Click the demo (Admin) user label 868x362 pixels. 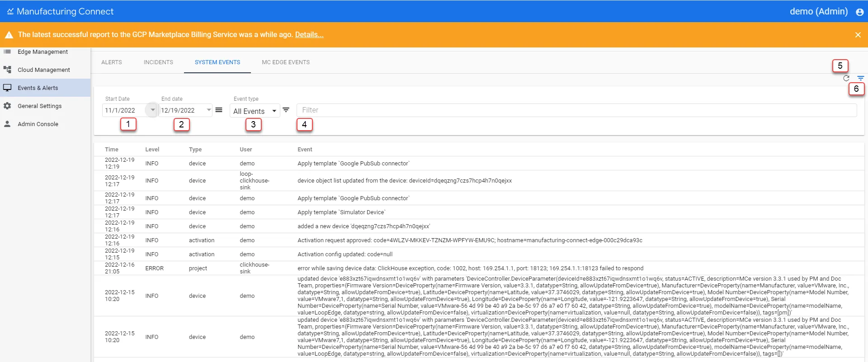pyautogui.click(x=819, y=12)
